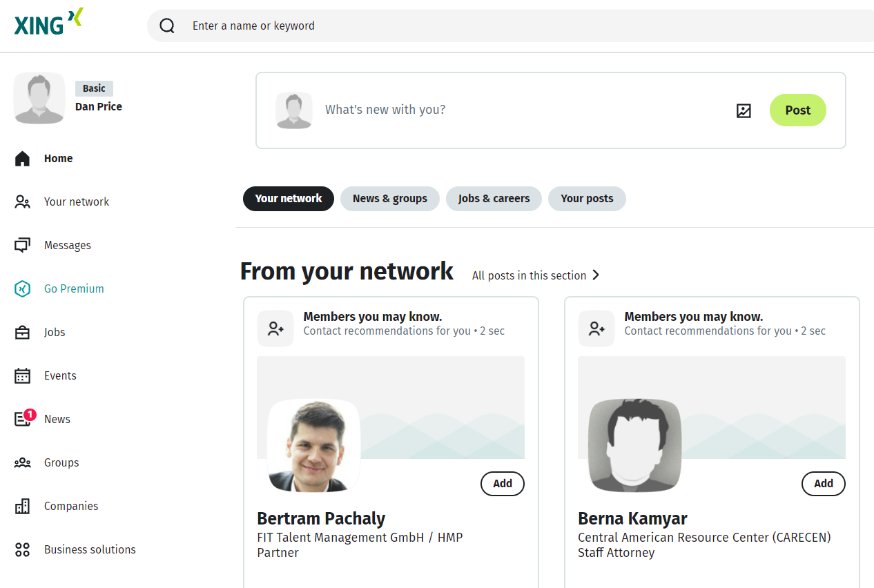Image resolution: width=874 pixels, height=588 pixels.
Task: Click the image upload icon beside Post
Action: [744, 110]
